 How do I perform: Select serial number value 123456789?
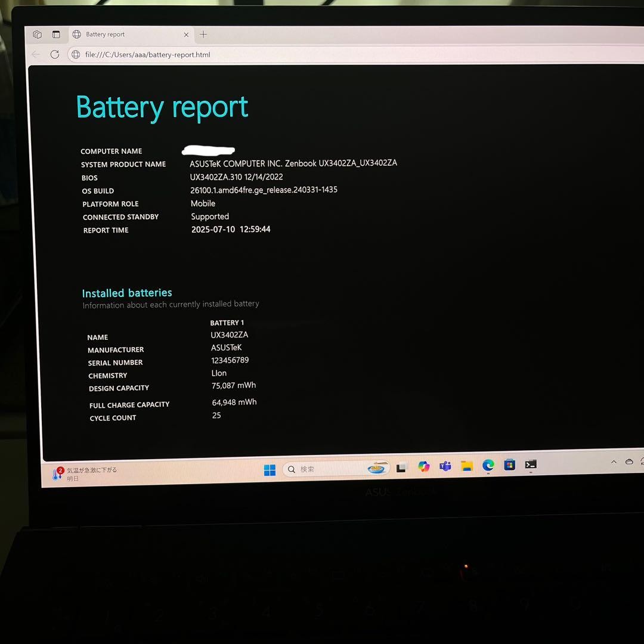point(230,360)
